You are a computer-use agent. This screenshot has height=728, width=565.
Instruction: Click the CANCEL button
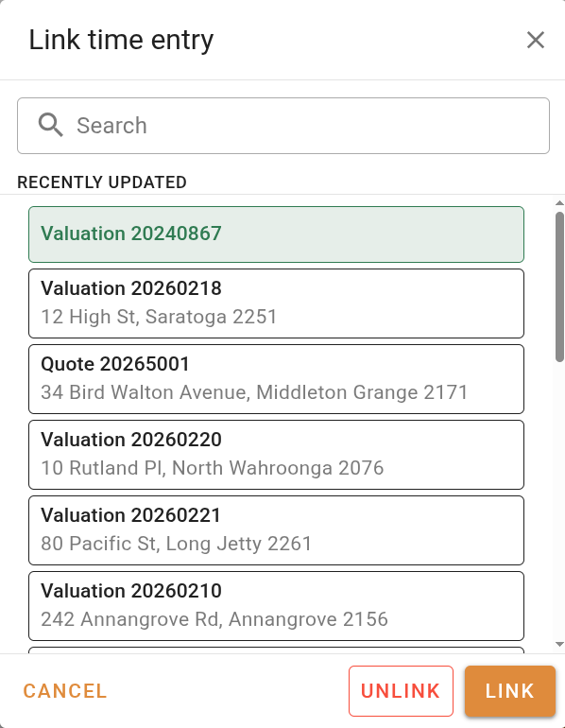[x=65, y=691]
